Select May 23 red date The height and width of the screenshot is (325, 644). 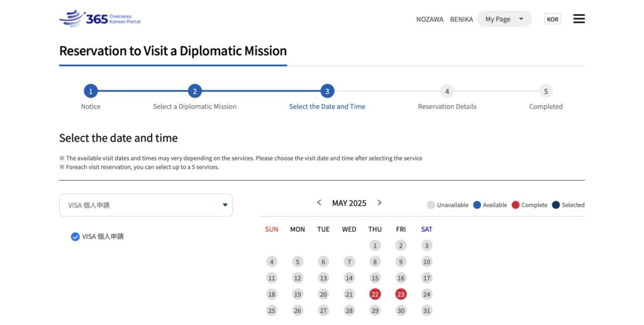[x=401, y=294]
